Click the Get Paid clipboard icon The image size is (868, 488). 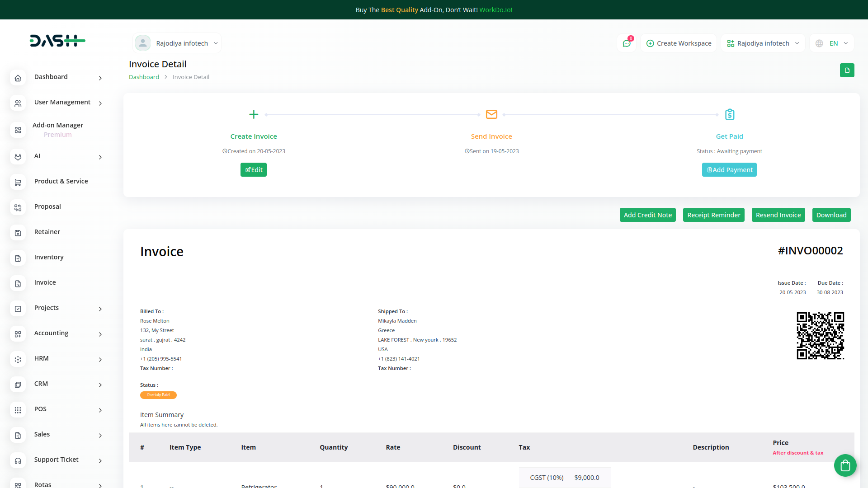point(729,115)
